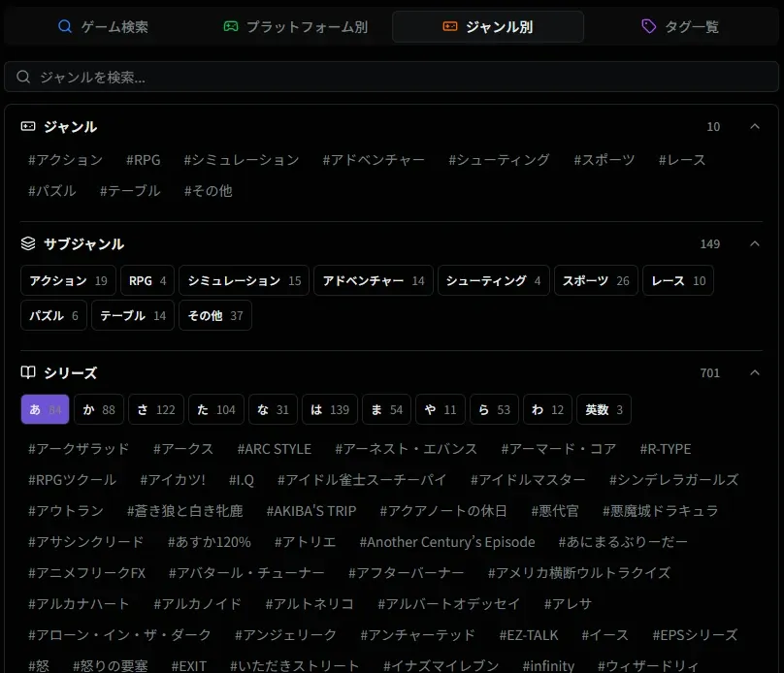Select subgenre filter テーブル 14
Viewport: 784px width, 673px height.
pos(133,316)
